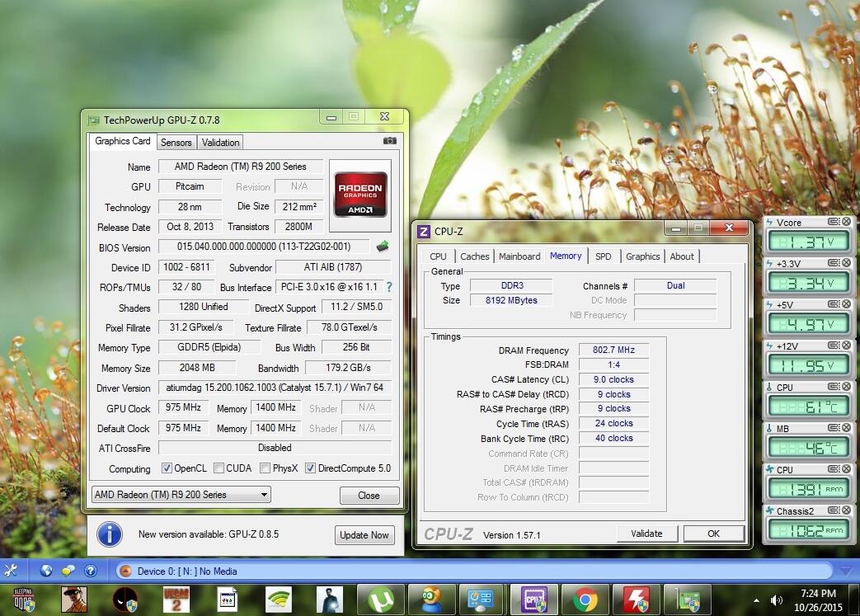The height and width of the screenshot is (616, 860).
Task: Open the Mainboard tab in CPU-Z
Action: (x=519, y=256)
